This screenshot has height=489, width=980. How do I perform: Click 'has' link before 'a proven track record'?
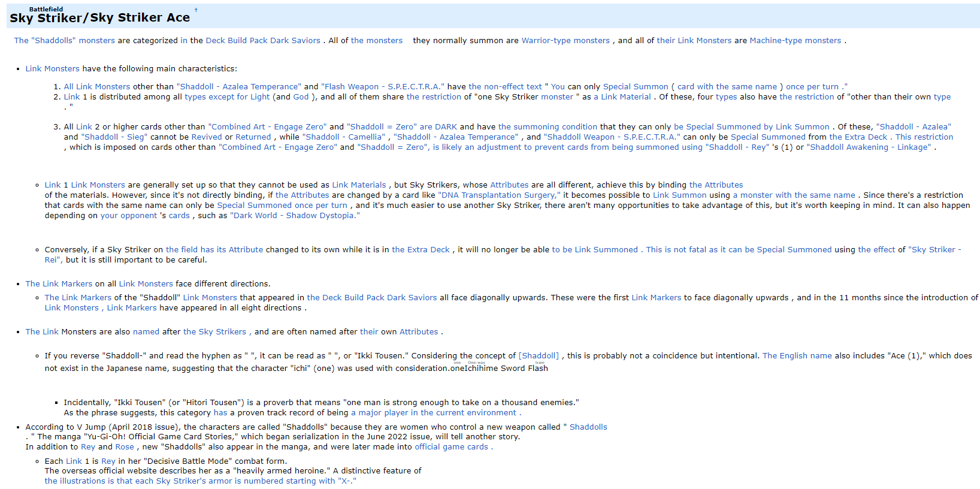(220, 413)
